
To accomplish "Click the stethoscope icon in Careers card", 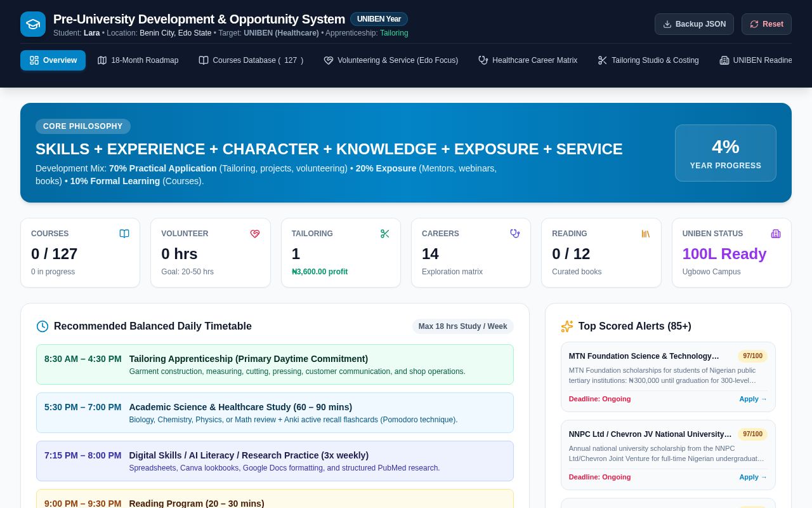I will coord(515,234).
